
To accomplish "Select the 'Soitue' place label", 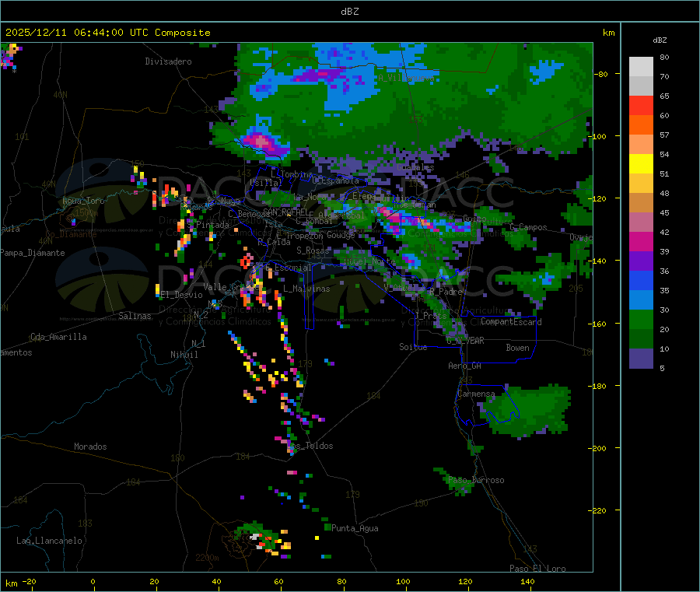I will coord(413,347).
